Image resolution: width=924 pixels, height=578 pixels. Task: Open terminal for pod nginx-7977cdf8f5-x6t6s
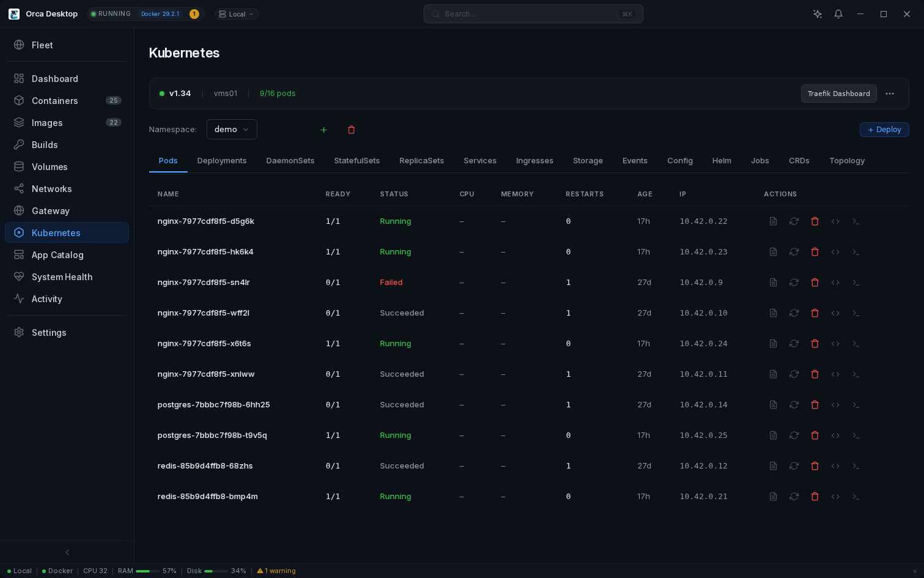pyautogui.click(x=856, y=344)
